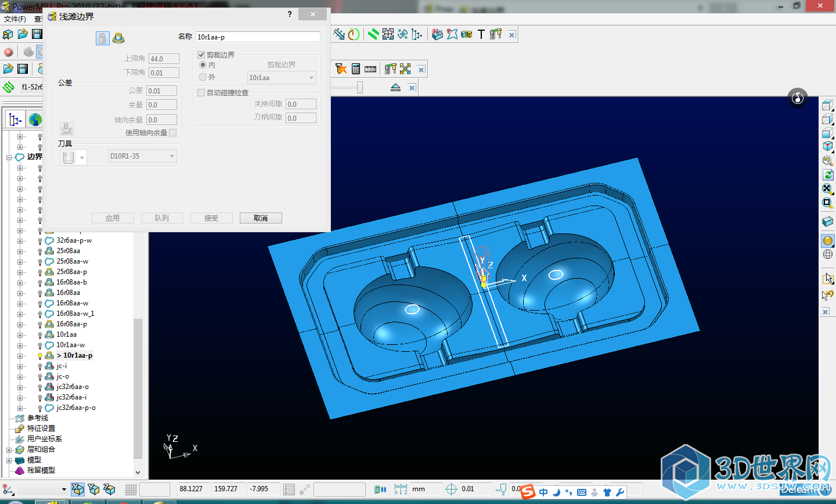Click the explorer vertical scrollbar down arrow
The image size is (836, 504).
coord(138,473)
